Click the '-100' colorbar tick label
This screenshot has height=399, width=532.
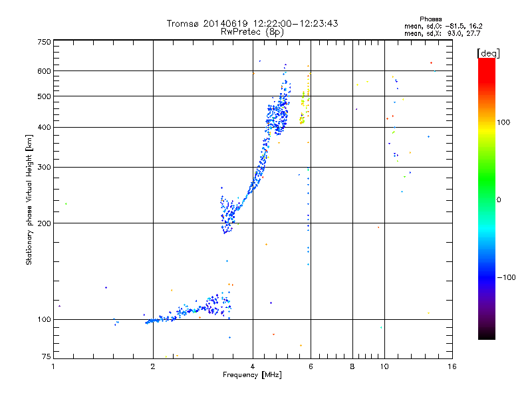coord(507,277)
